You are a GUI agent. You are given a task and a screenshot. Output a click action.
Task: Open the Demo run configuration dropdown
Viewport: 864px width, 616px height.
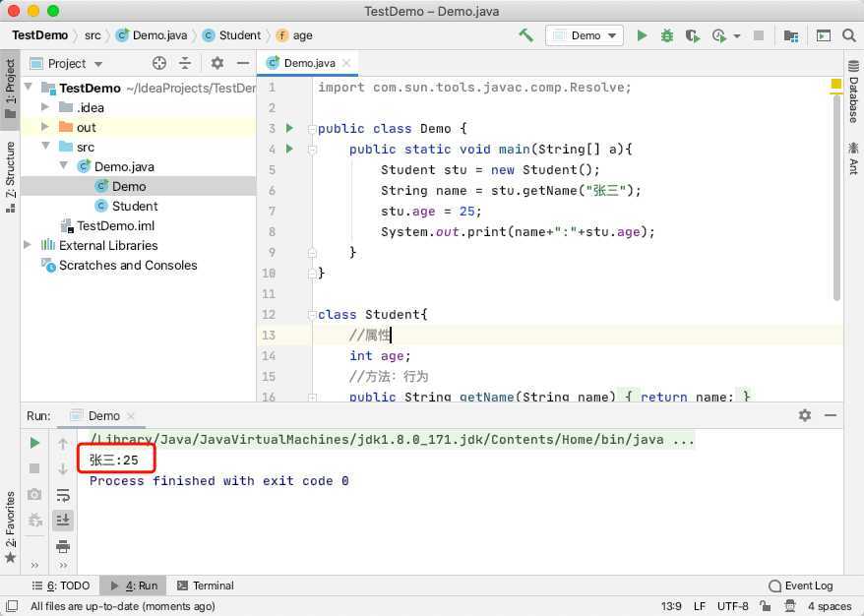tap(585, 35)
